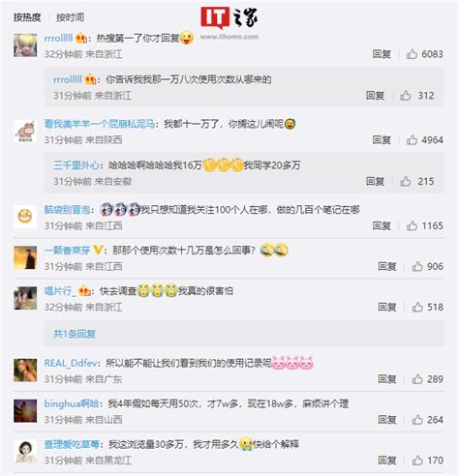Click thumbs-up on 906-like comment

[417, 266]
